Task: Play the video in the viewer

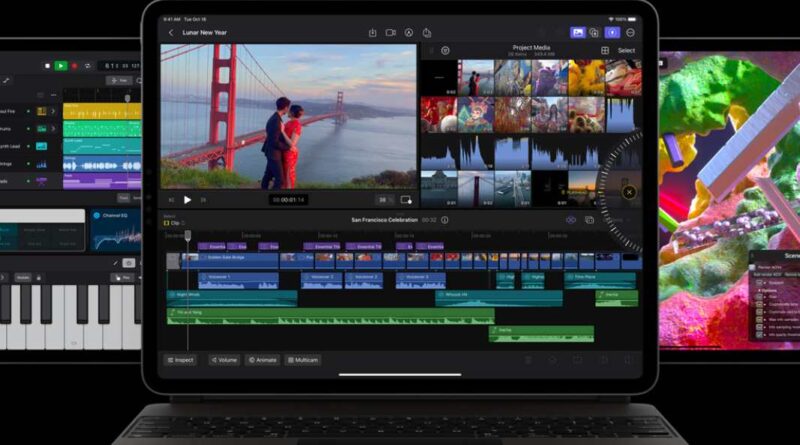Action: (x=187, y=199)
